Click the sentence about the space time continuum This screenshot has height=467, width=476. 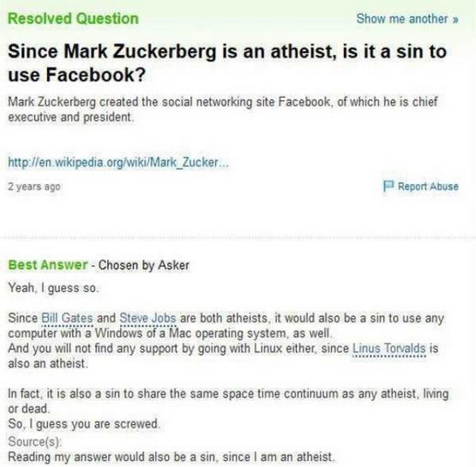228,401
